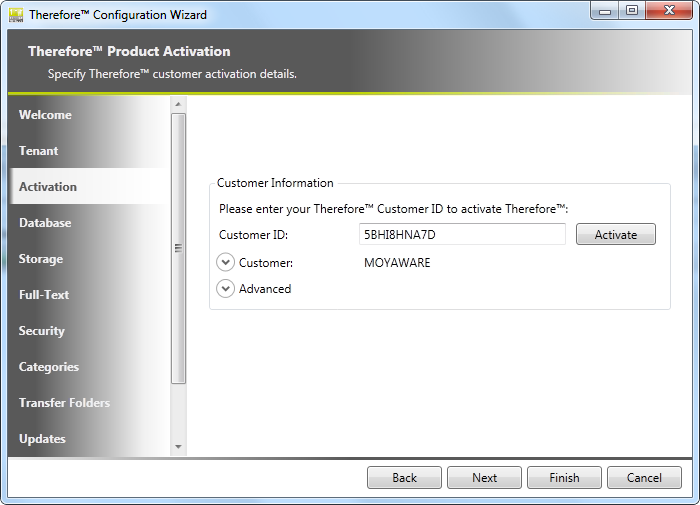Image resolution: width=700 pixels, height=505 pixels.
Task: Open the Transfer Folders step
Action: point(64,403)
